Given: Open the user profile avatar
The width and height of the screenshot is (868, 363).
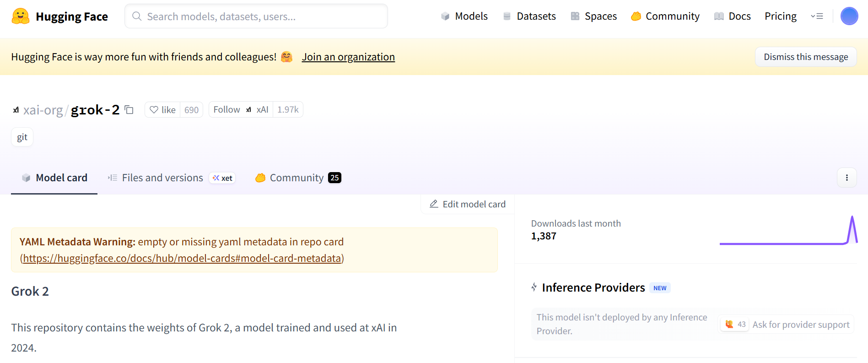Looking at the screenshot, I should (849, 16).
